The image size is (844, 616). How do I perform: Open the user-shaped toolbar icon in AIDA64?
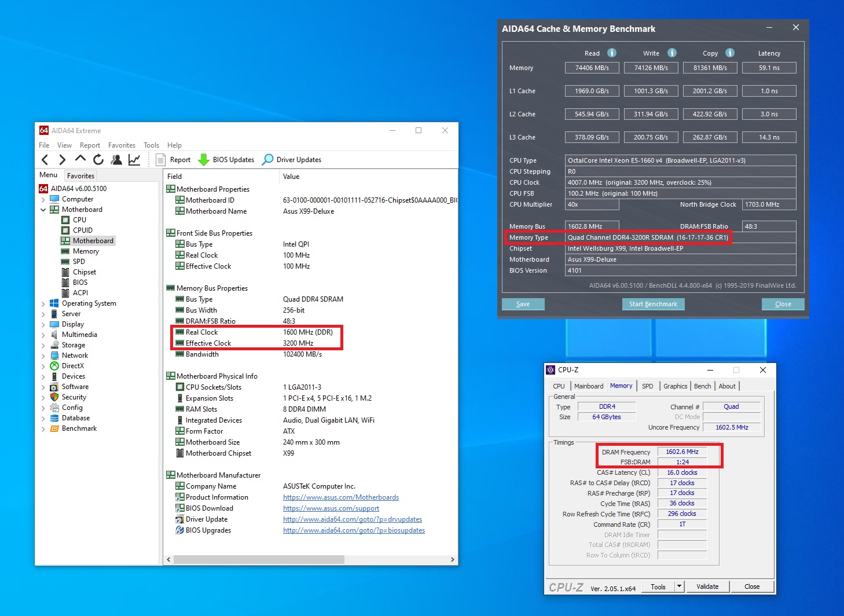coord(116,159)
